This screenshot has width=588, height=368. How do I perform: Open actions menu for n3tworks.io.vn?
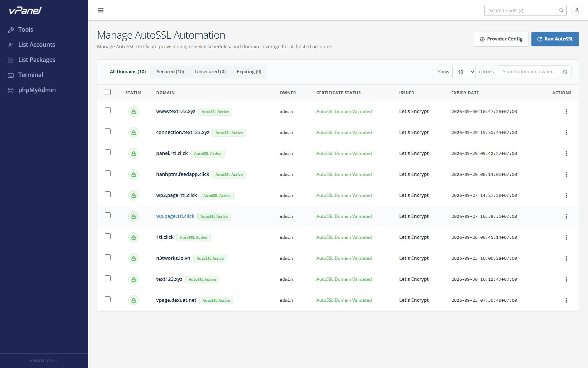[566, 258]
